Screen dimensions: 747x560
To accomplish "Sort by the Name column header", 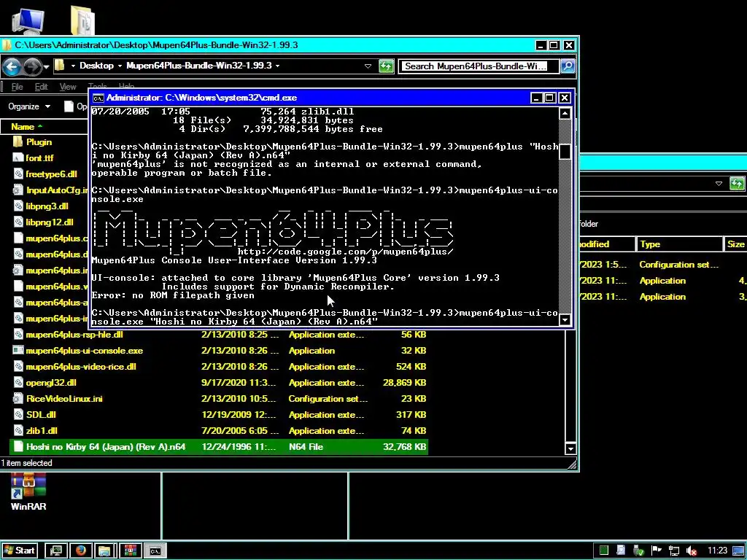I will click(x=44, y=127).
